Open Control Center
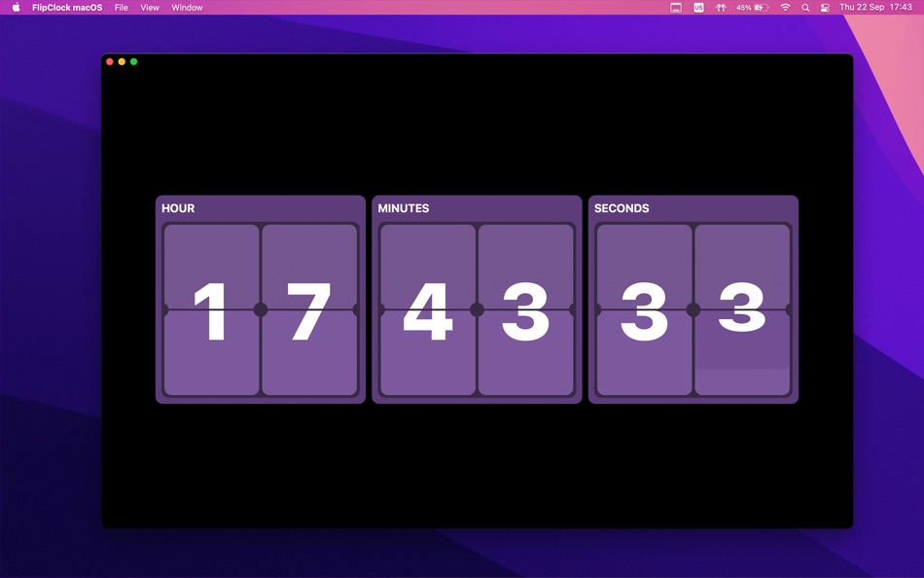Viewport: 924px width, 578px height. pos(825,8)
